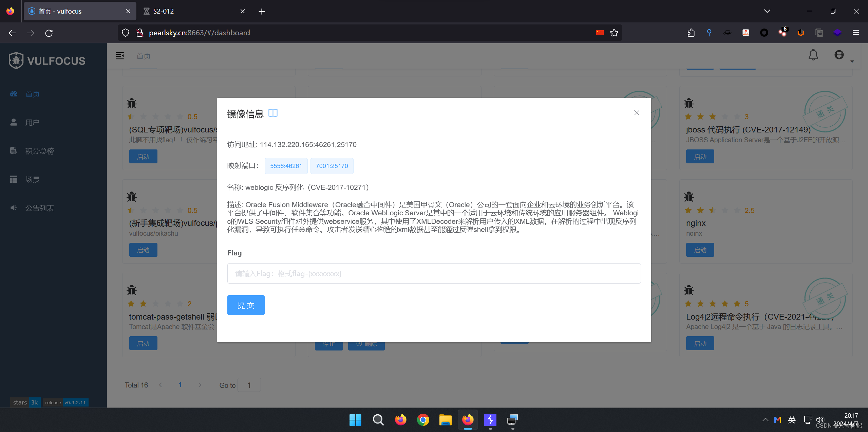The height and width of the screenshot is (432, 868).
Task: Open the release v0.3.2.11 badge
Action: point(65,402)
